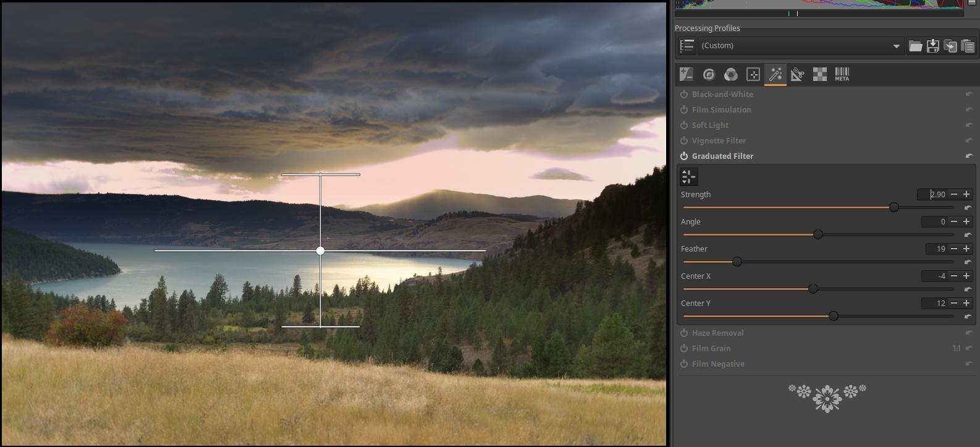
Task: Click the Angle slider handle
Action: (818, 235)
